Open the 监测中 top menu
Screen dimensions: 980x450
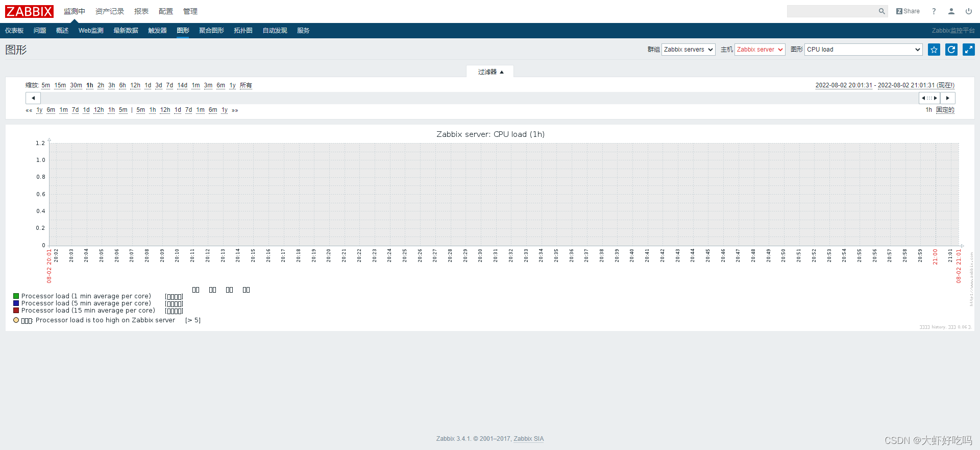75,11
